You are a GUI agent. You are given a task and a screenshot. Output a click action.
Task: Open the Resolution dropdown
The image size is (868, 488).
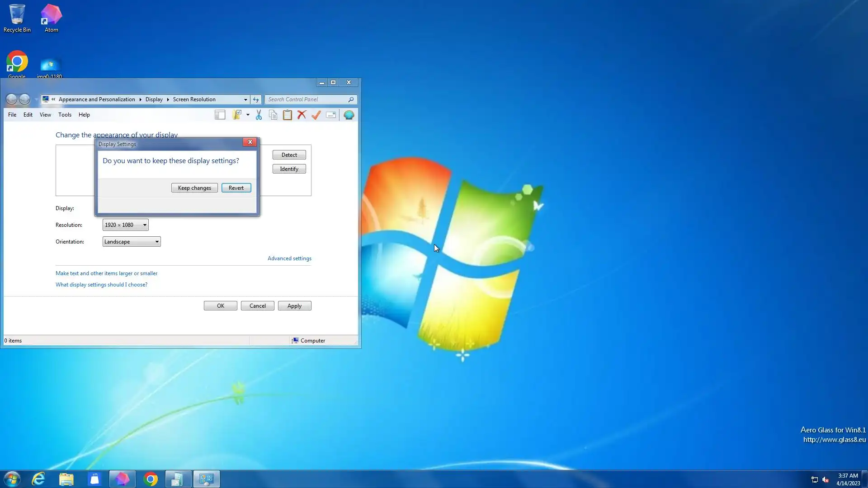point(125,225)
